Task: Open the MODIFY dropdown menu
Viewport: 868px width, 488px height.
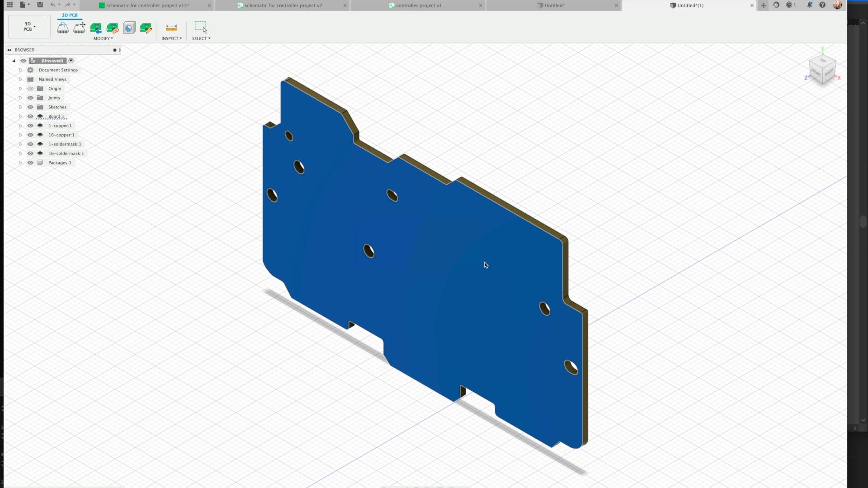Action: (103, 38)
